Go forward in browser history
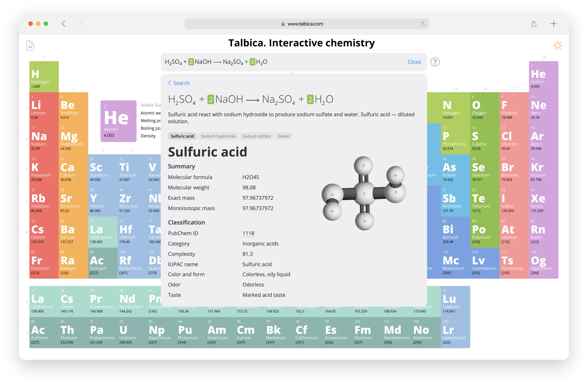 click(80, 24)
